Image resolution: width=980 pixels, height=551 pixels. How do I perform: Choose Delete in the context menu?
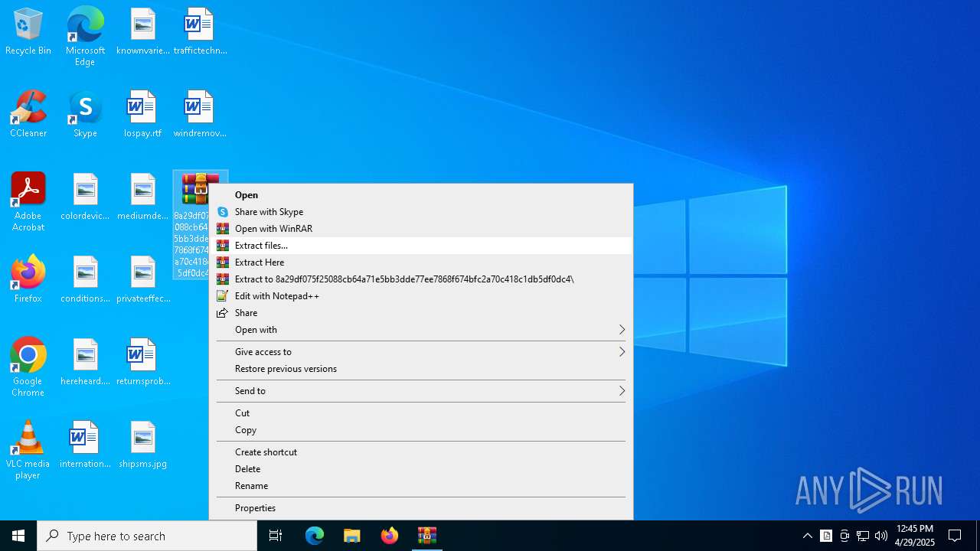click(x=421, y=469)
